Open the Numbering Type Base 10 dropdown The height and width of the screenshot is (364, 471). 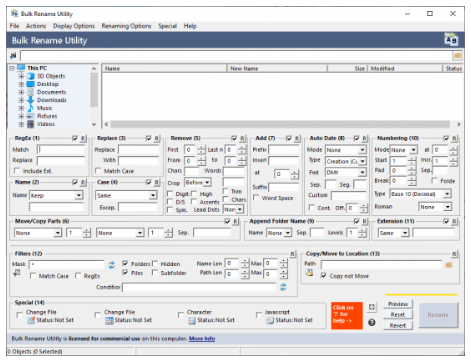coord(447,194)
